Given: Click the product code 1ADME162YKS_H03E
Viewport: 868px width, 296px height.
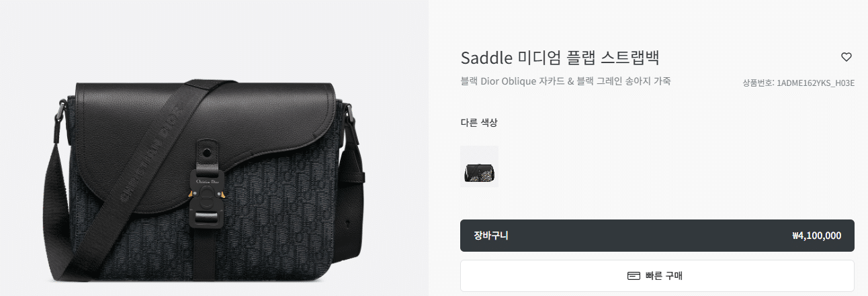Looking at the screenshot, I should point(815,83).
